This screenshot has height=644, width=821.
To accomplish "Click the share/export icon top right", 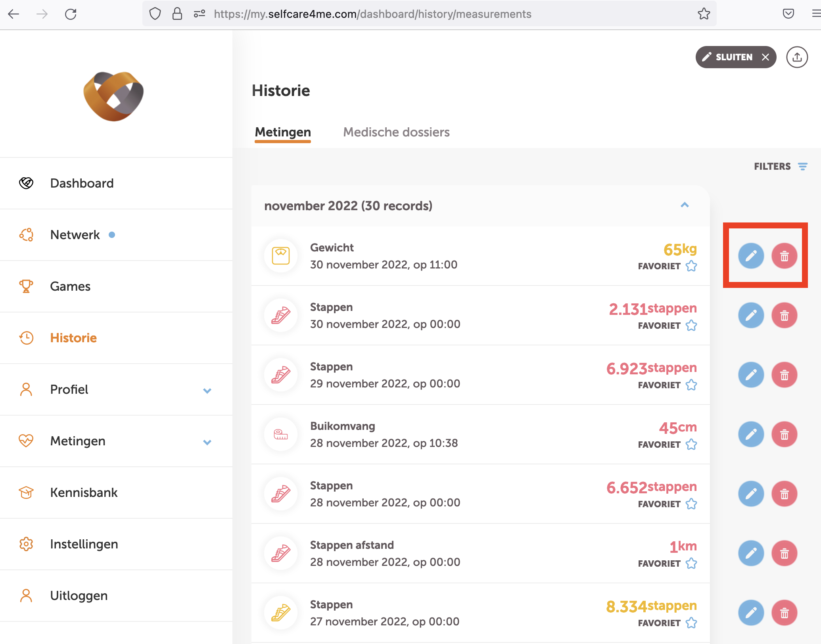I will pos(797,57).
